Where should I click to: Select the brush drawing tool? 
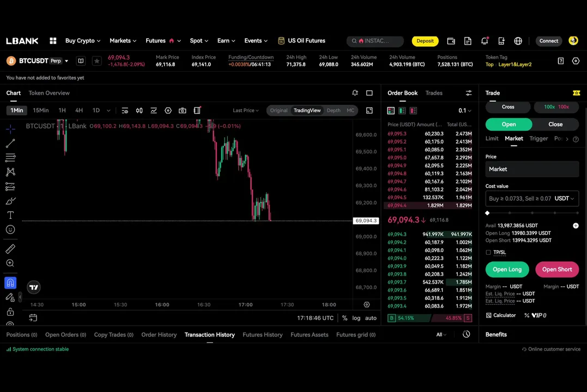[x=10, y=201]
